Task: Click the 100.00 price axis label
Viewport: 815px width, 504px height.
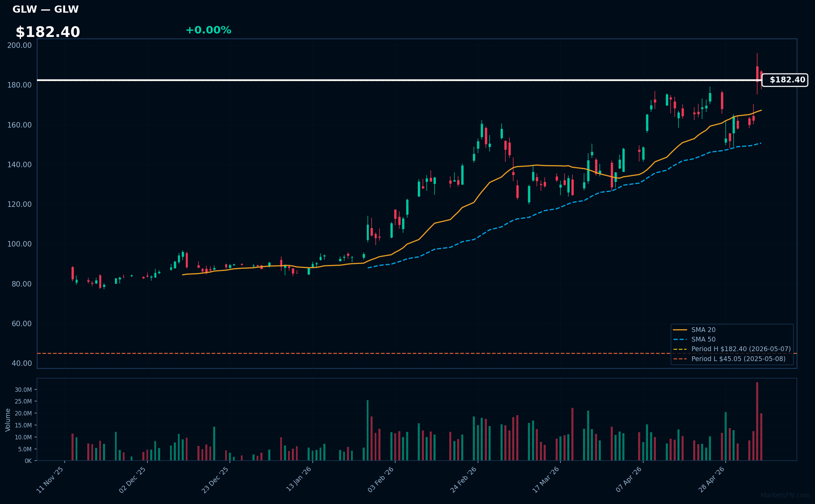Action: click(x=20, y=244)
